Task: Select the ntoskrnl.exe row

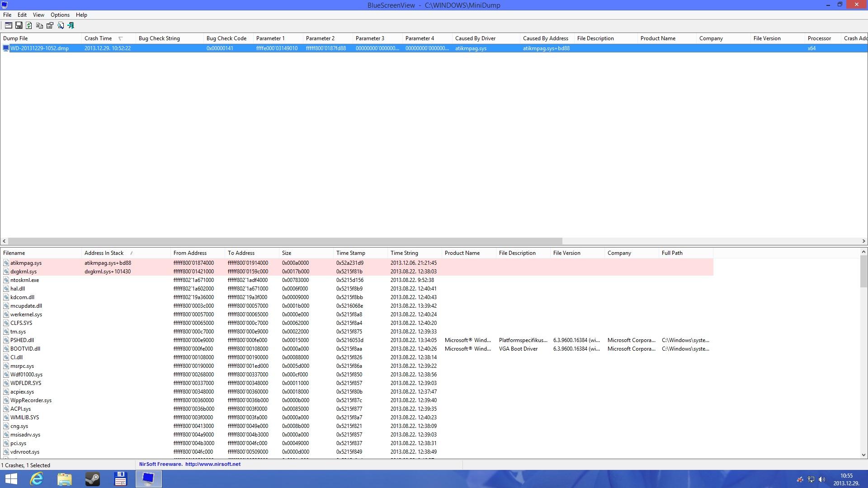Action: pos(357,280)
